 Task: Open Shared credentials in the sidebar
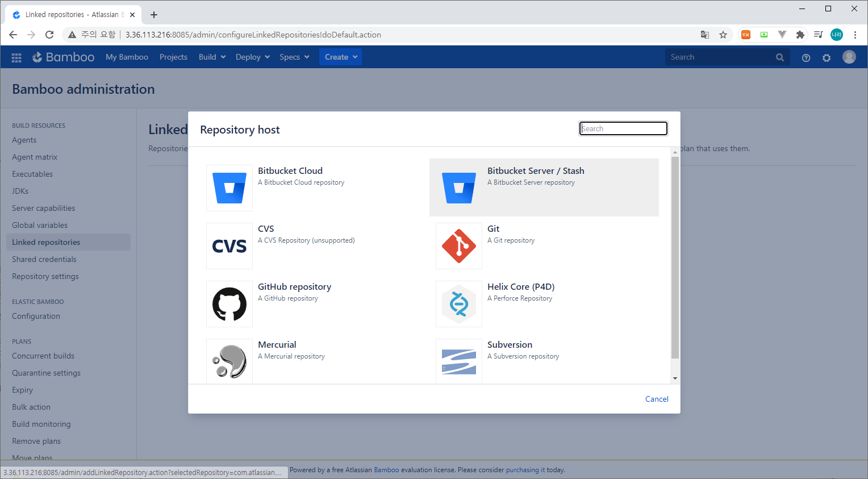(44, 259)
